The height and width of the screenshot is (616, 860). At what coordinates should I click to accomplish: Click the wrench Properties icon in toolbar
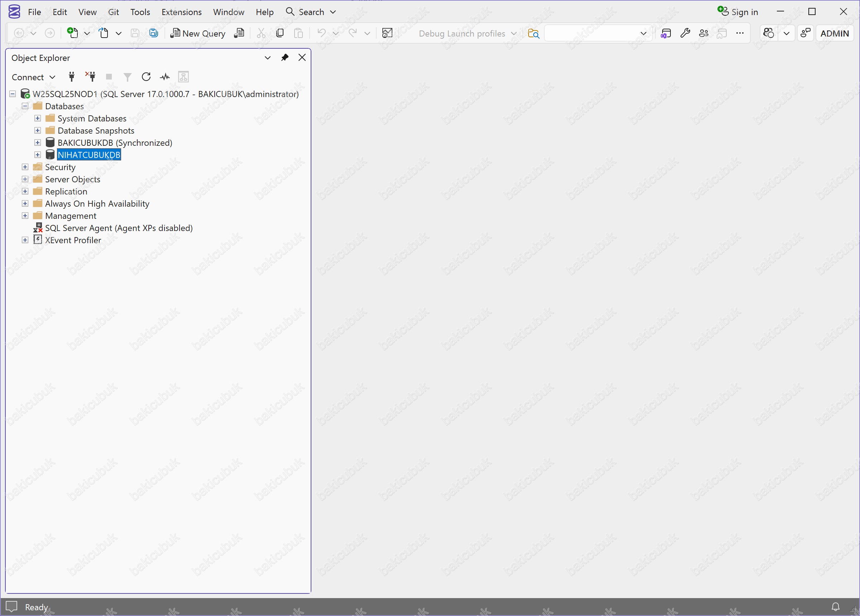pyautogui.click(x=685, y=33)
